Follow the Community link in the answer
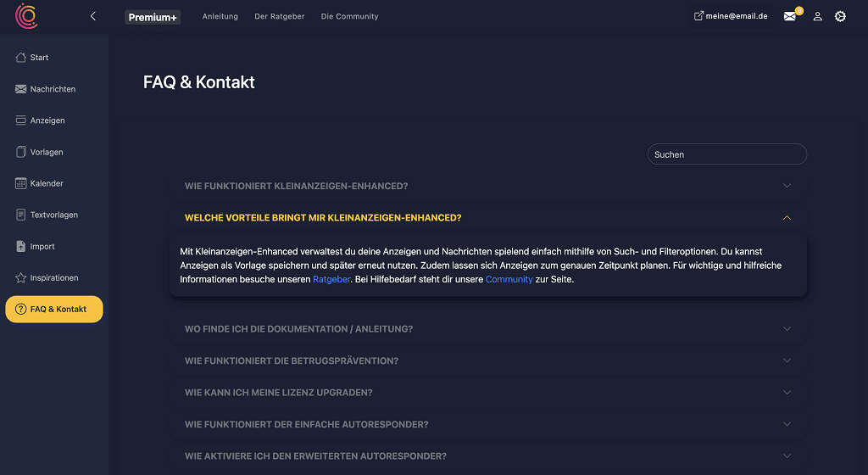 (x=509, y=280)
